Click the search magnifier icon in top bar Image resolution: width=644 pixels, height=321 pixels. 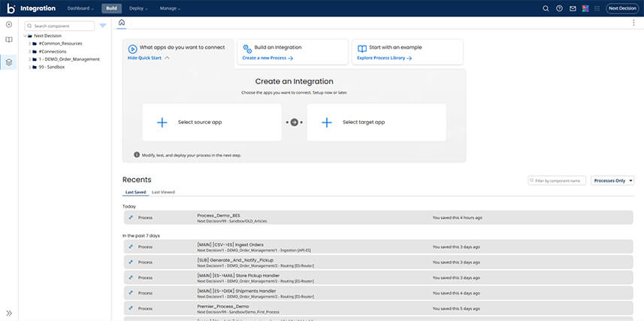(x=546, y=8)
